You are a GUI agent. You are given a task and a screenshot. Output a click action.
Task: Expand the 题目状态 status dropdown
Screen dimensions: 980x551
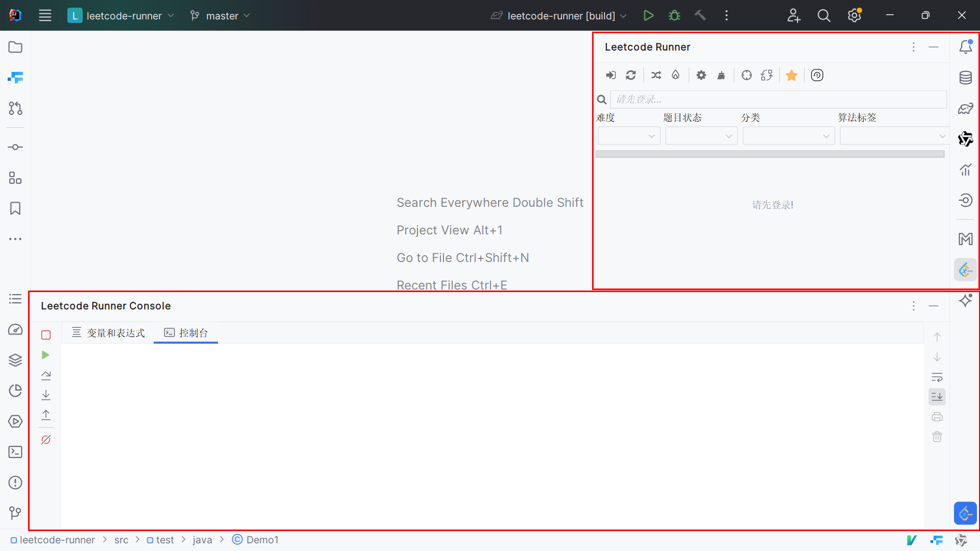(x=701, y=136)
